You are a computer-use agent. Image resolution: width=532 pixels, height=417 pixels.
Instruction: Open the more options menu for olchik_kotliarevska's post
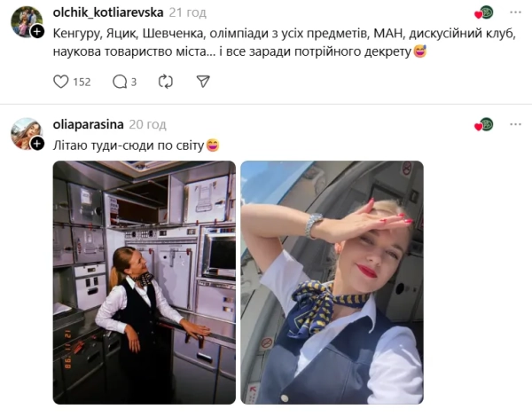click(x=515, y=12)
